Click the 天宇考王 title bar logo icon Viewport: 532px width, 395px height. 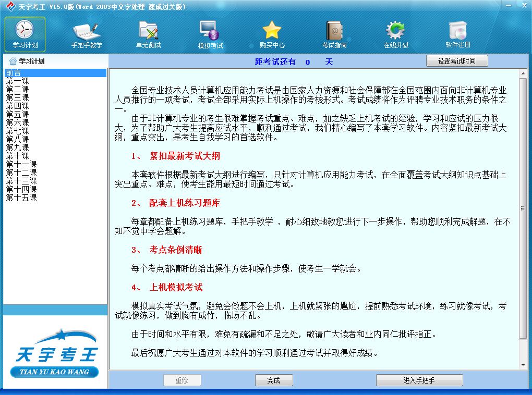pyautogui.click(x=10, y=6)
